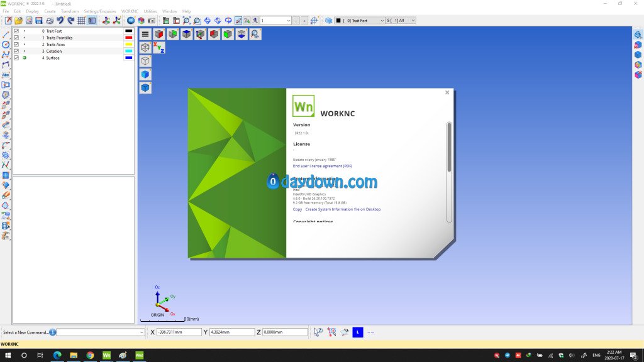Open the Trait Fort layer dropdown
This screenshot has width=644, height=362.
(381, 21)
